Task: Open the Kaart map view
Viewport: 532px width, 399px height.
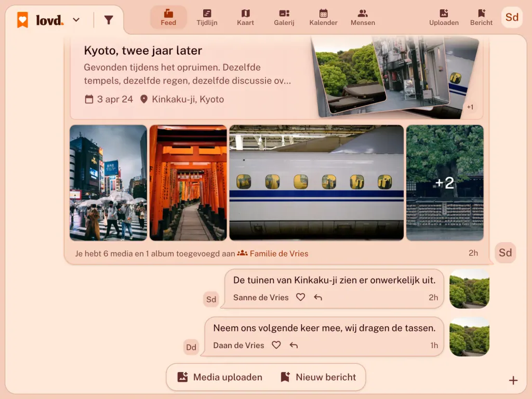Action: (245, 18)
